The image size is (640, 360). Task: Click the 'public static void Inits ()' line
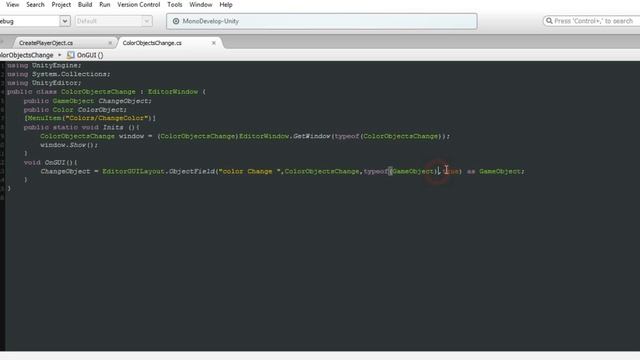pos(82,127)
